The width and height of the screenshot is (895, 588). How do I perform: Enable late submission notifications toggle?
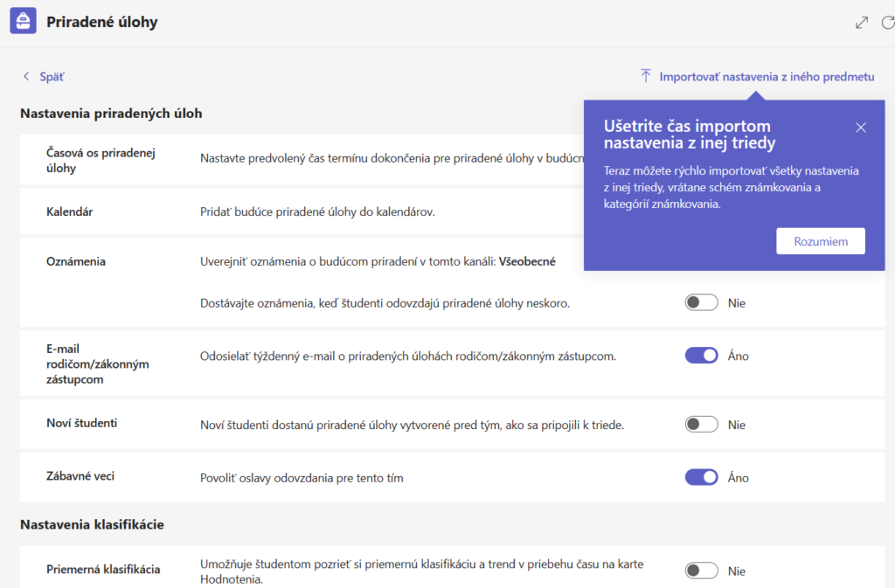pos(702,303)
